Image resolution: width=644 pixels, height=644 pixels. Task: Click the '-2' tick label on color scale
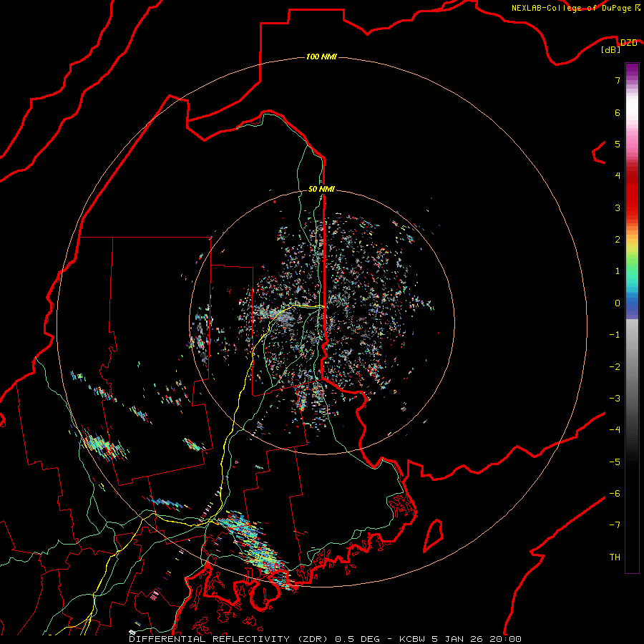point(615,367)
